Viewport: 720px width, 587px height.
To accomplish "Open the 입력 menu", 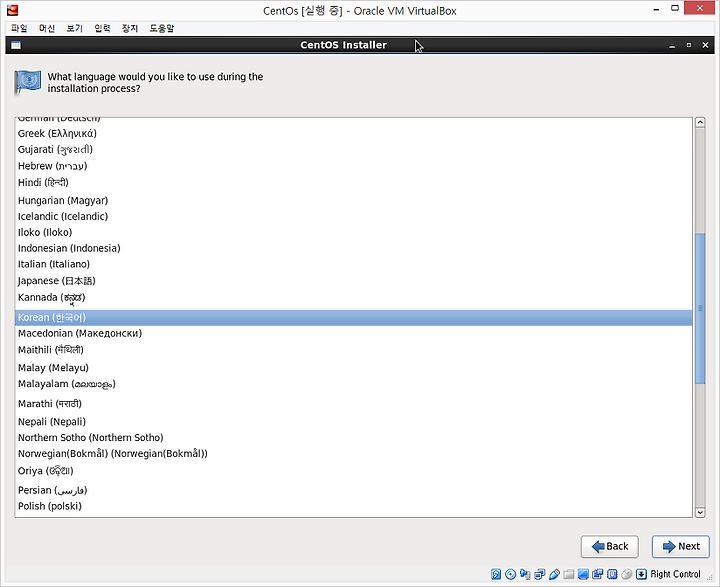I will pos(102,28).
